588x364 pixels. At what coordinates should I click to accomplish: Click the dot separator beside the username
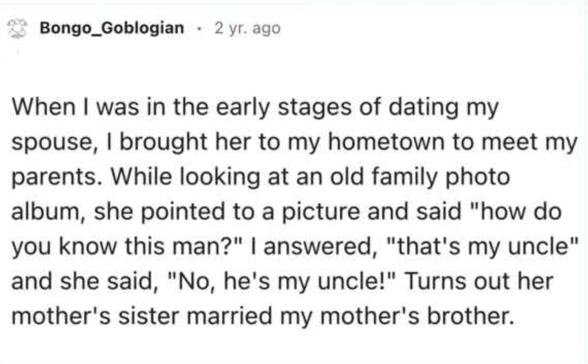click(x=199, y=28)
